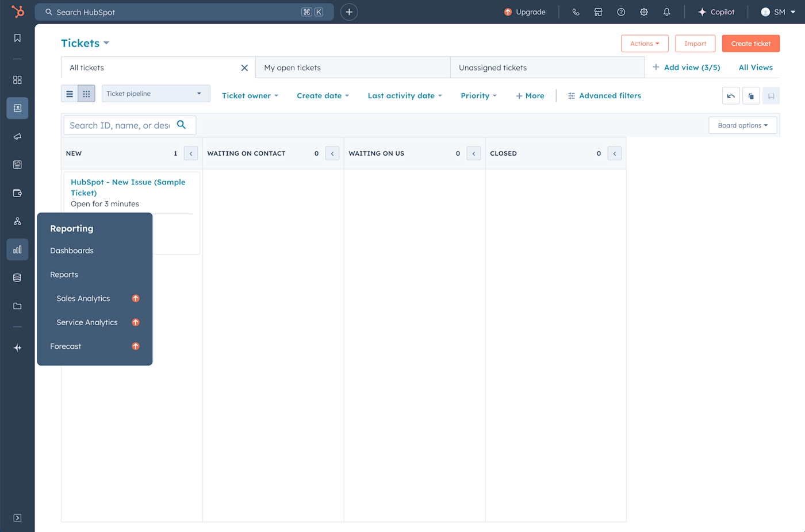Open the Tickets title dropdown
Image resolution: width=805 pixels, height=532 pixels.
click(x=85, y=43)
